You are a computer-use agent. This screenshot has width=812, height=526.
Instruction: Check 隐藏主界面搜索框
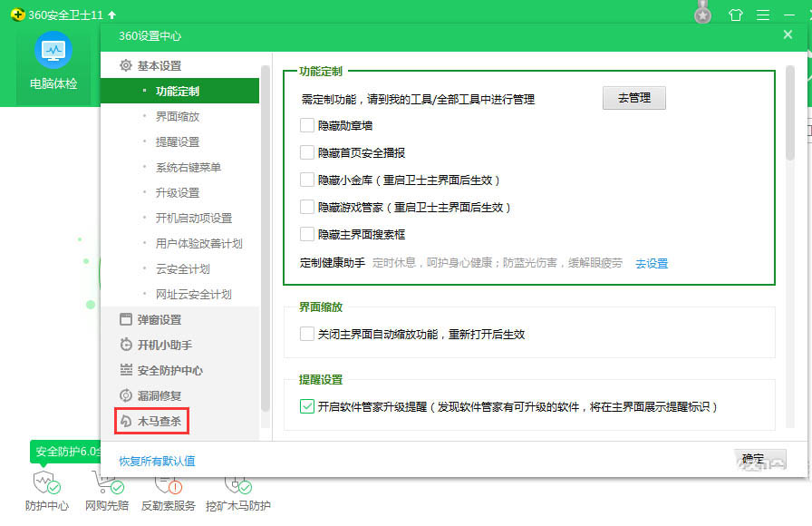click(x=305, y=234)
